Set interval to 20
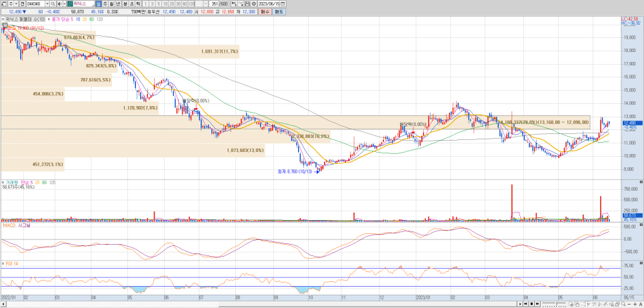This screenshot has height=308, width=644. pos(172,4)
